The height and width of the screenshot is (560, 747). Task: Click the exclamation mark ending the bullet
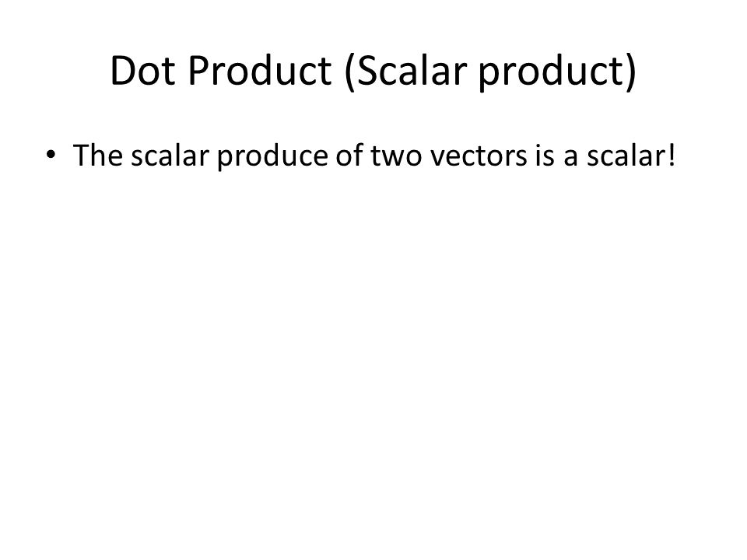click(x=672, y=156)
